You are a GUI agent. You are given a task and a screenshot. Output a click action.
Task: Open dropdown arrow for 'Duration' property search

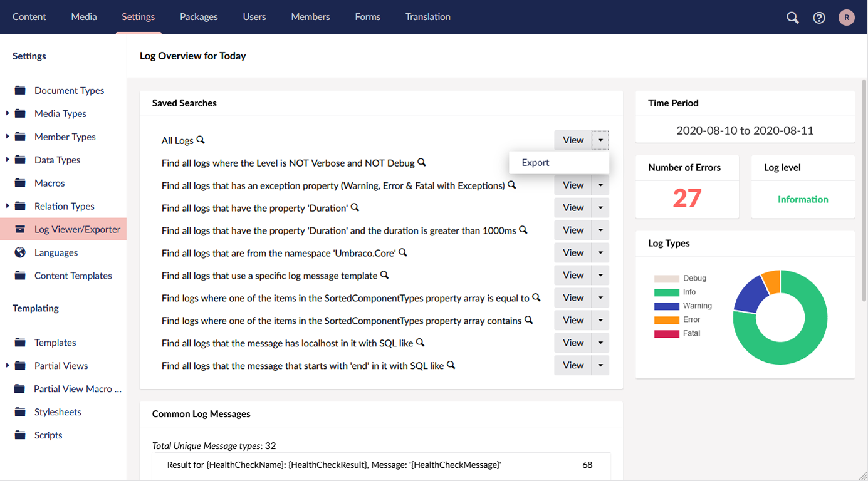(x=600, y=207)
